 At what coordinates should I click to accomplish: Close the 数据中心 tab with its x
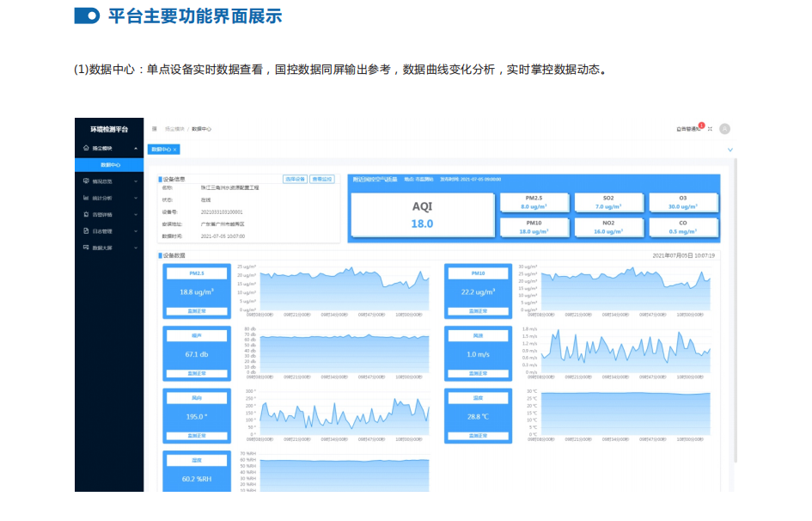175,150
